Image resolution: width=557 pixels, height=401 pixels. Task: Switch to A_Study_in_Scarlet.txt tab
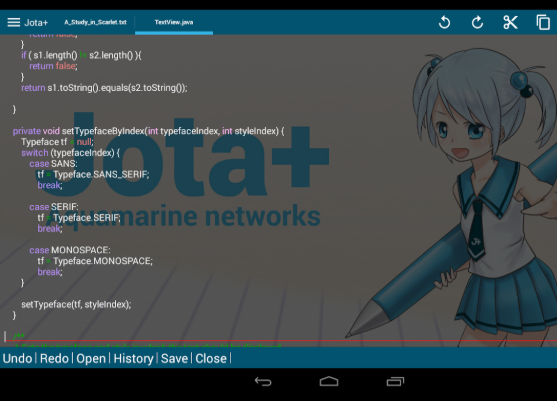[x=95, y=22]
